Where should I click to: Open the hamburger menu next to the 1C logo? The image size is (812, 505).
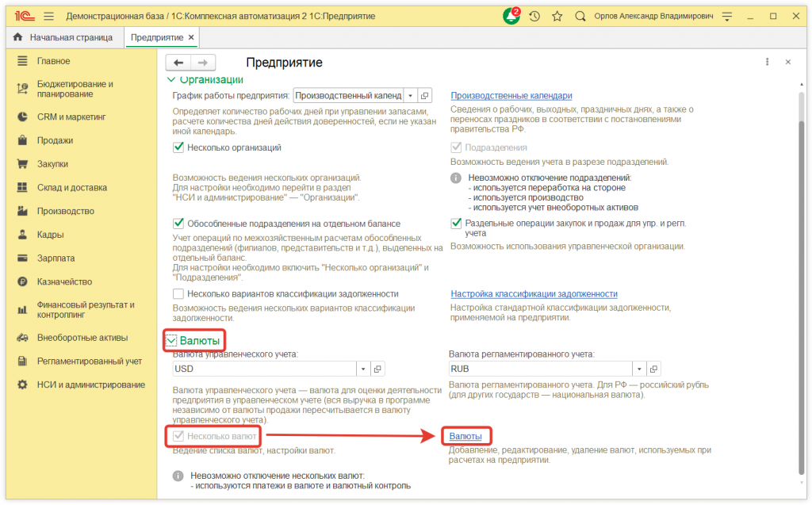point(48,14)
